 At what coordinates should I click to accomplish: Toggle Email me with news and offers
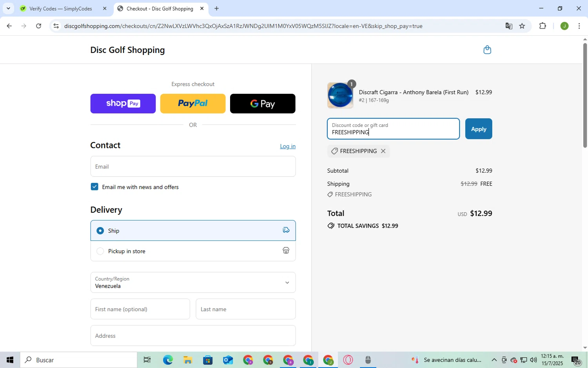coord(94,187)
